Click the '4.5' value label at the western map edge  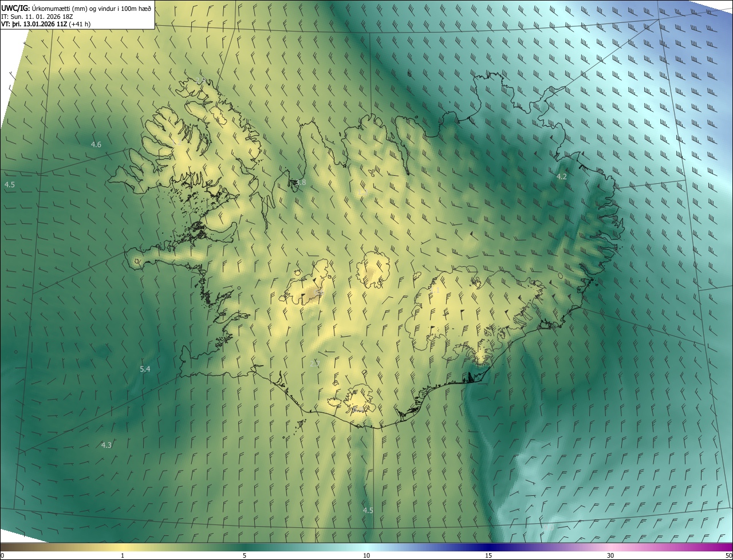(x=10, y=184)
